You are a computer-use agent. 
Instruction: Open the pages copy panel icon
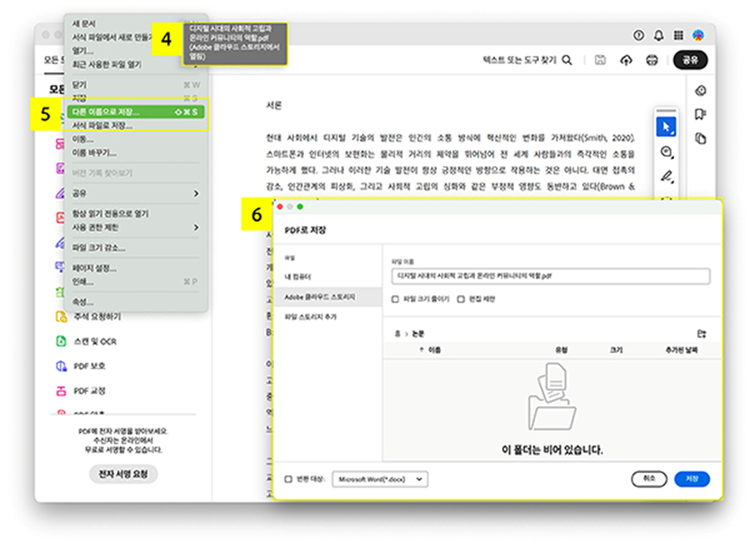[x=701, y=139]
